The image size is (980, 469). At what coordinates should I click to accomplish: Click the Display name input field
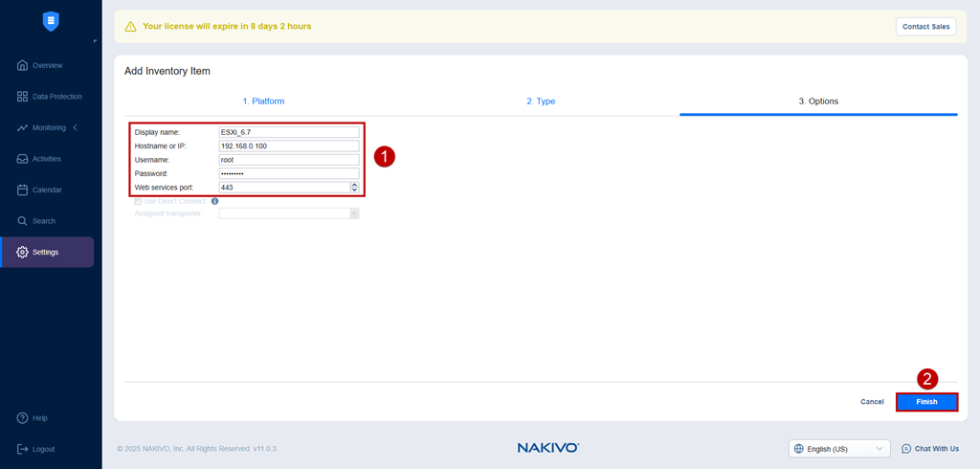(289, 132)
